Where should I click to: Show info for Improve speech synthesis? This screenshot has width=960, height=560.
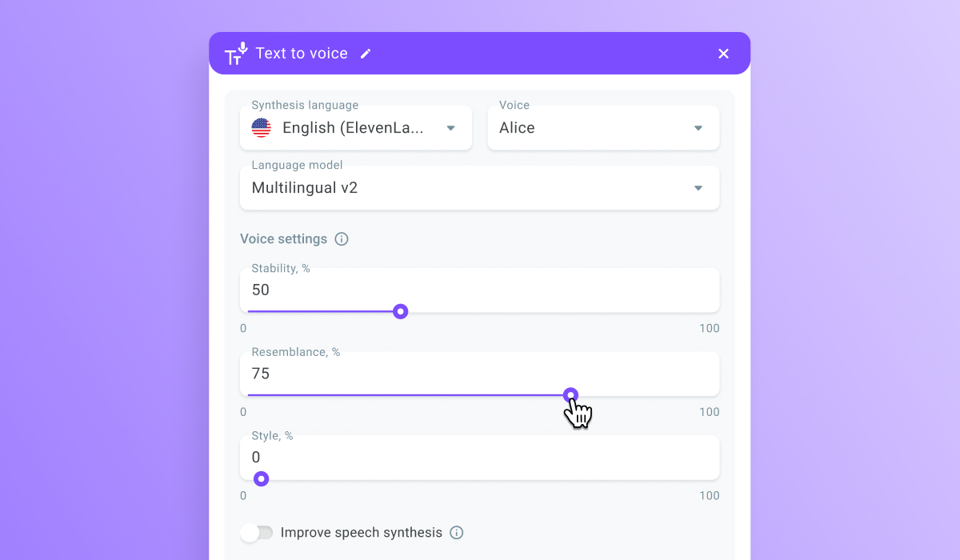click(x=456, y=533)
